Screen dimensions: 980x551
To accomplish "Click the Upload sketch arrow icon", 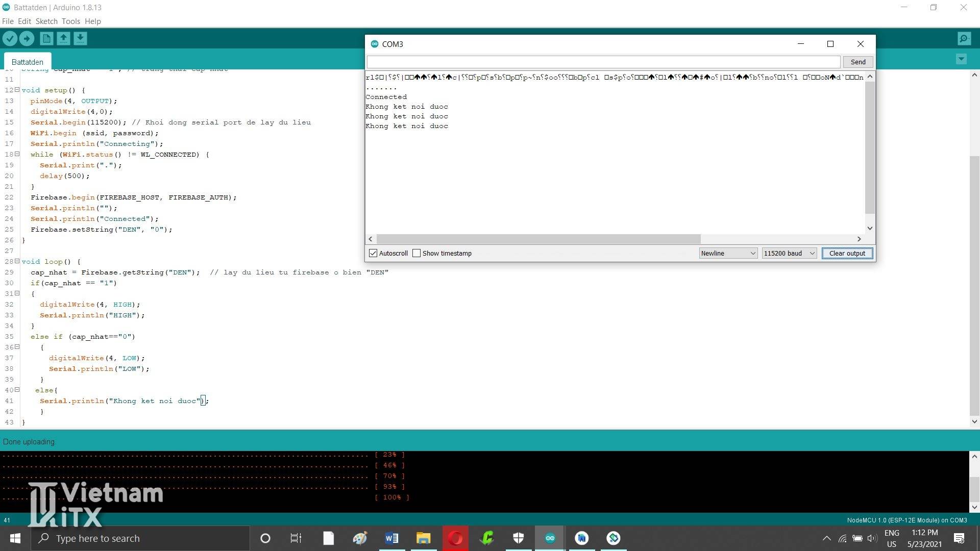I will coord(27,38).
